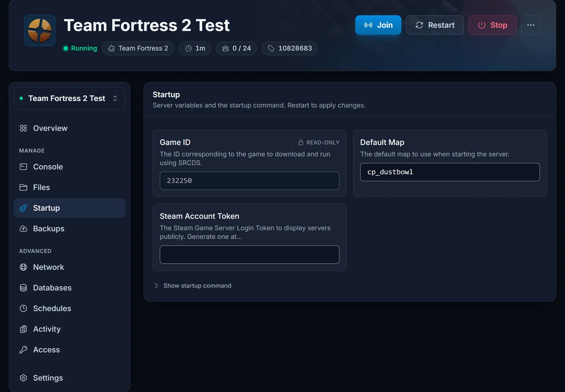Open server Settings
Viewport: 565px width, 392px height.
tap(70, 378)
